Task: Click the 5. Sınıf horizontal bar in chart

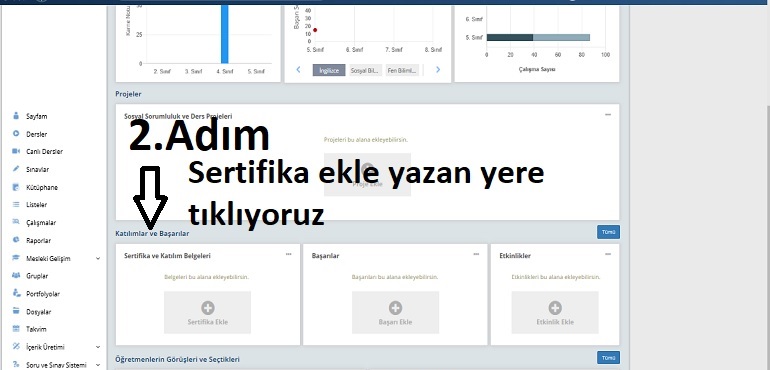Action: click(538, 37)
